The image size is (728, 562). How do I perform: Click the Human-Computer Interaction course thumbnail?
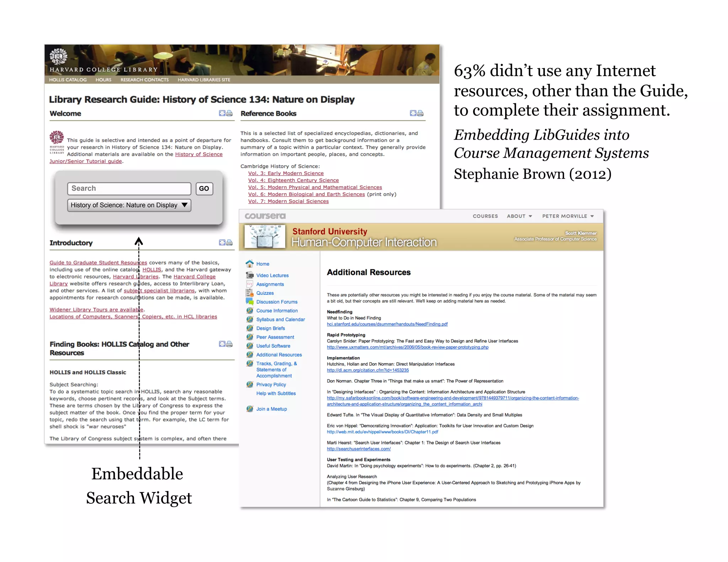(x=265, y=236)
